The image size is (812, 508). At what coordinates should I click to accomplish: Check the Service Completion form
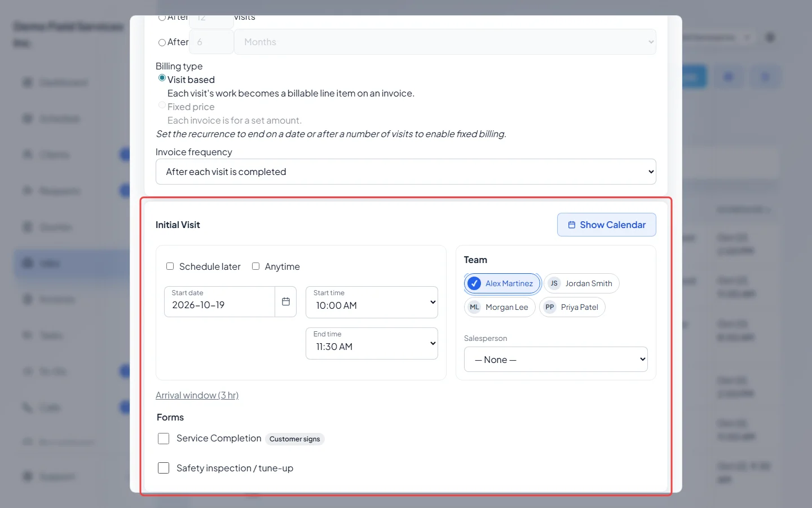(x=164, y=439)
